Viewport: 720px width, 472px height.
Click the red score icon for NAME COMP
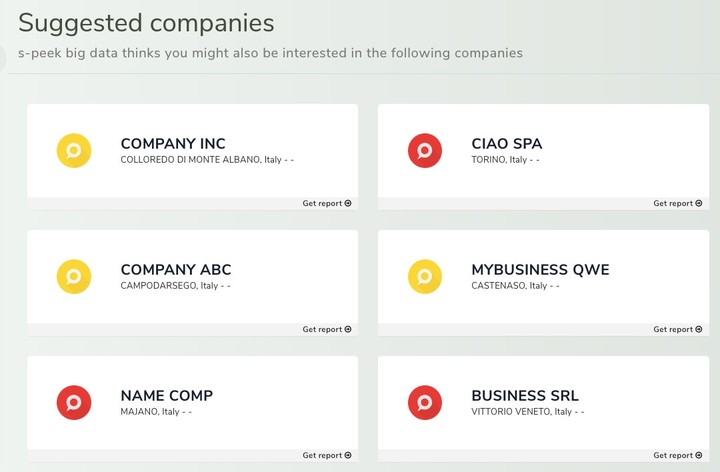74,403
